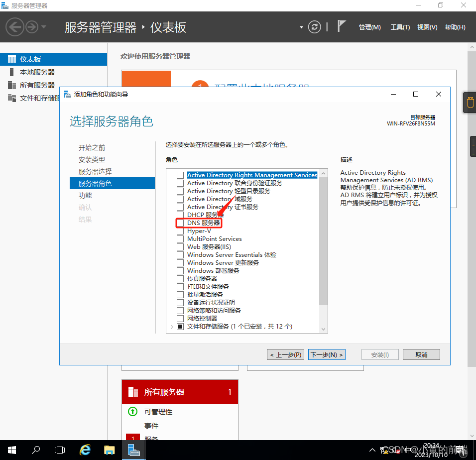Click the forward navigation arrow icon

31,27
